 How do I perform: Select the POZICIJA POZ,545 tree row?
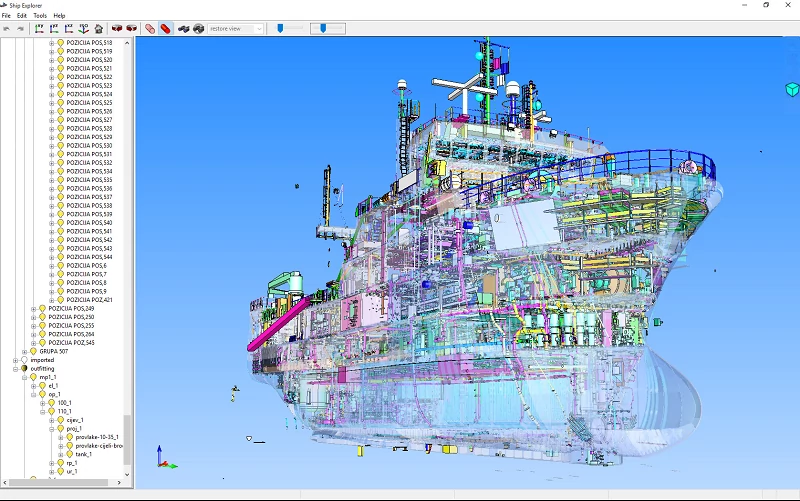(x=71, y=343)
